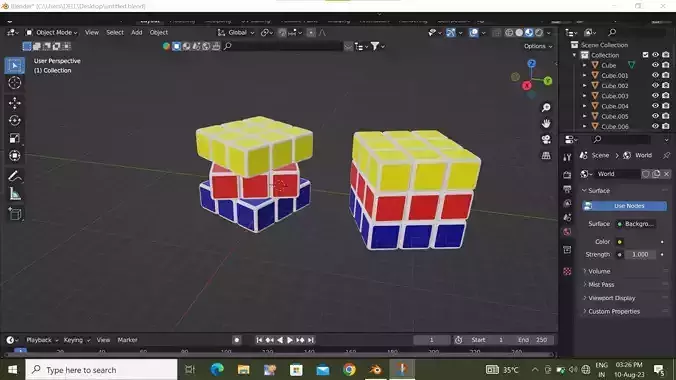Activate the Cursor tool

[x=15, y=83]
